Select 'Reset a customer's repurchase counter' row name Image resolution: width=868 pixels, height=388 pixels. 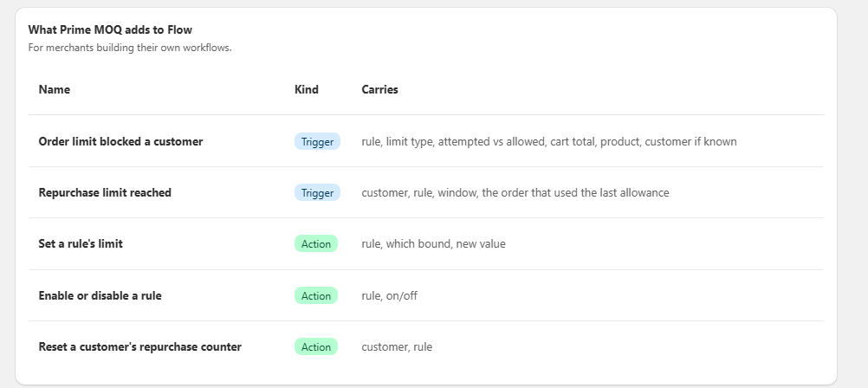[x=140, y=346]
